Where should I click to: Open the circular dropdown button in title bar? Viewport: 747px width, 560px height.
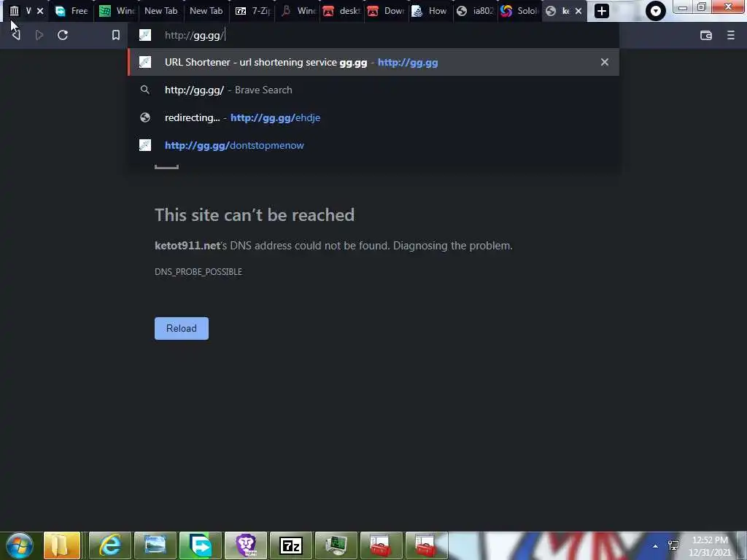point(656,11)
